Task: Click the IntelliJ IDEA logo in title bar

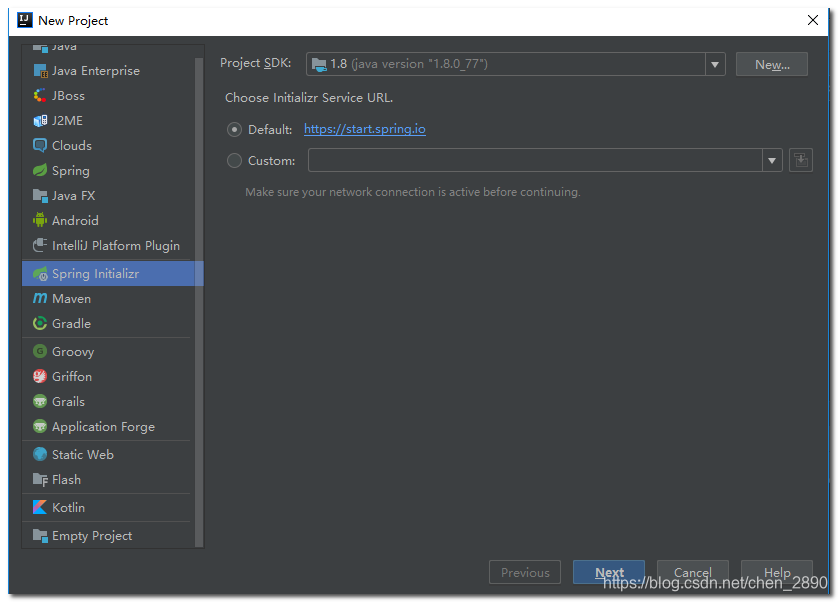Action: pyautogui.click(x=25, y=20)
